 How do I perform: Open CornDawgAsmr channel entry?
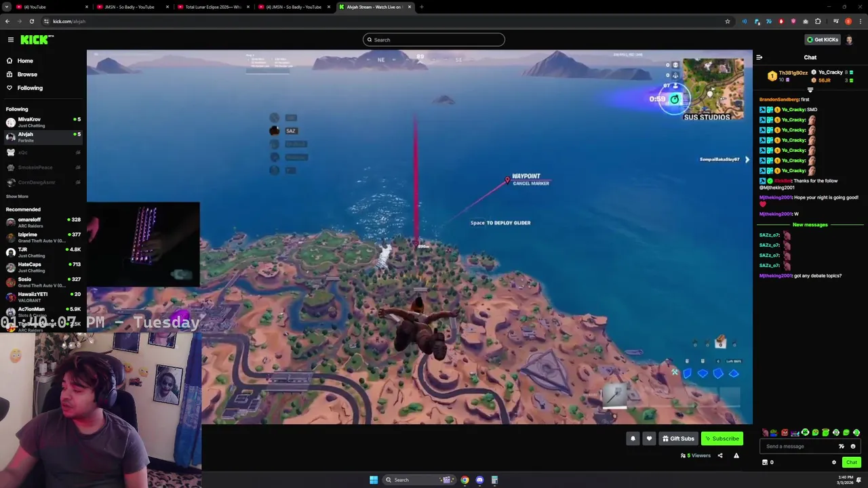click(42, 182)
